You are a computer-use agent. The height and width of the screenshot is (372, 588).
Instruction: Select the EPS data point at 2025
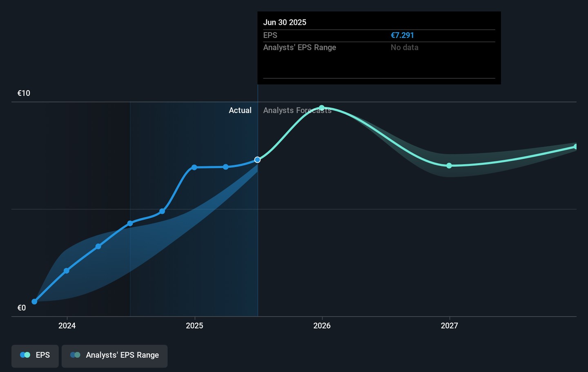194,167
